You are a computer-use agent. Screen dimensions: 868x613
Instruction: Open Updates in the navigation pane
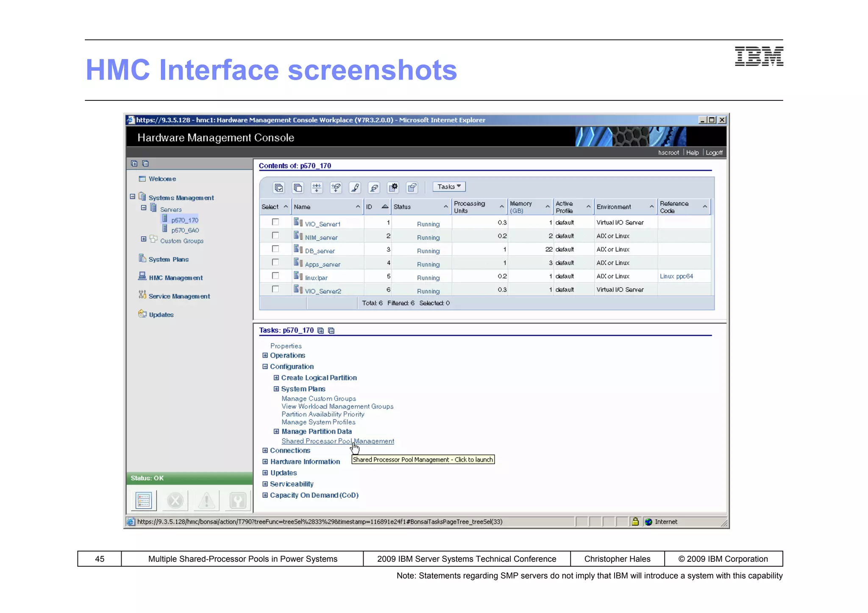coord(161,315)
